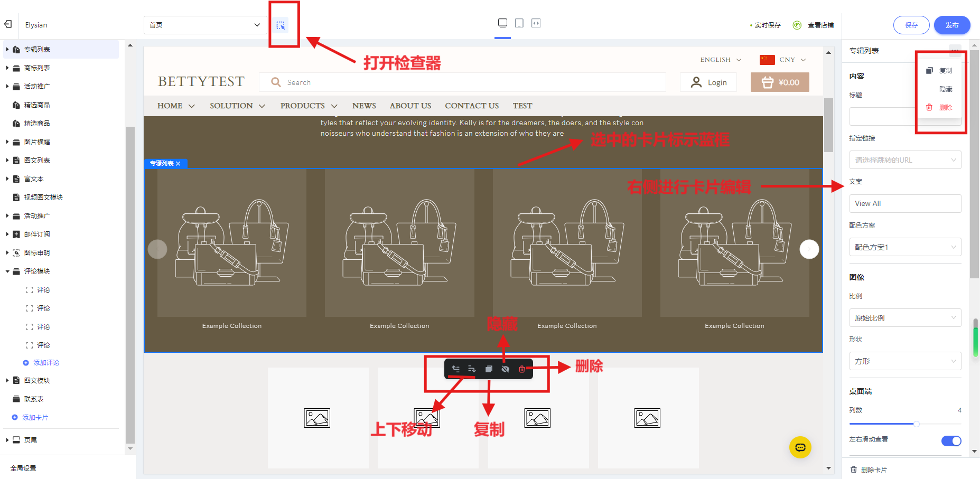Choose 删除 from the context menu
Screen dimensions: 980x479
[x=945, y=108]
